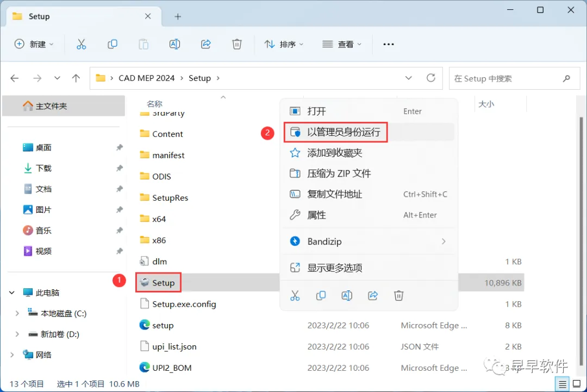Click the Cut scissors icon in the context menu
Screen dimensions: 587x392
[295, 296]
